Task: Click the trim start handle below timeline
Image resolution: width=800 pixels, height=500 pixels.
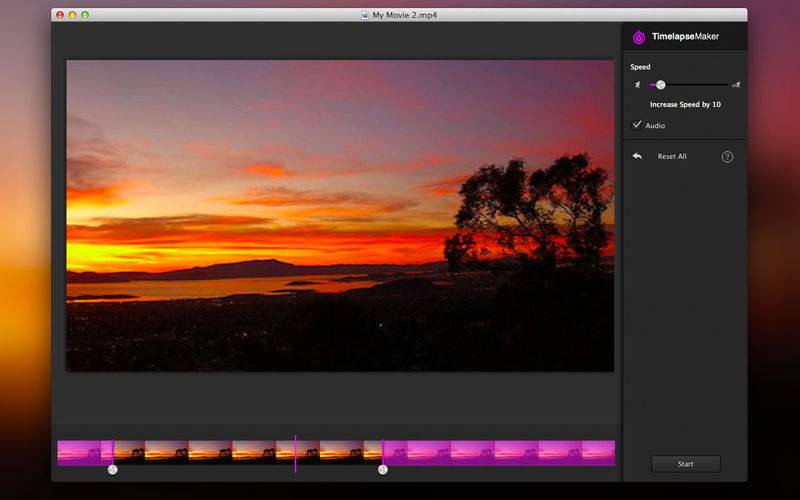Action: point(113,470)
